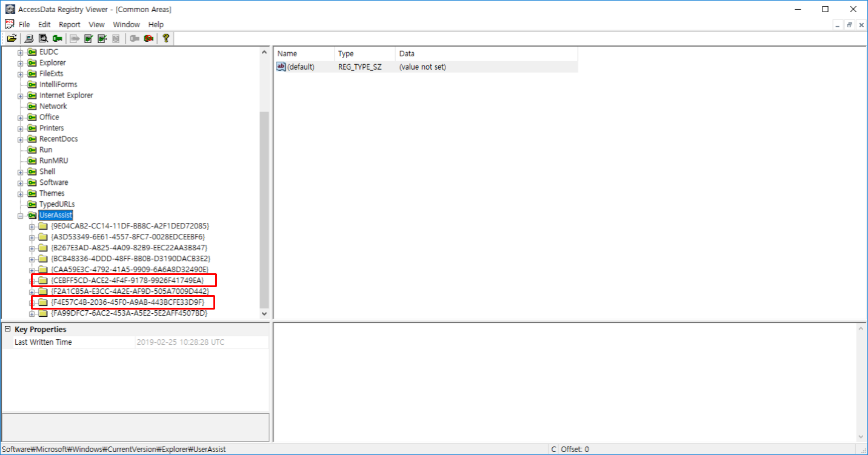Switch to Full Registry view computer icon
The image size is (868, 455).
pyautogui.click(x=29, y=38)
